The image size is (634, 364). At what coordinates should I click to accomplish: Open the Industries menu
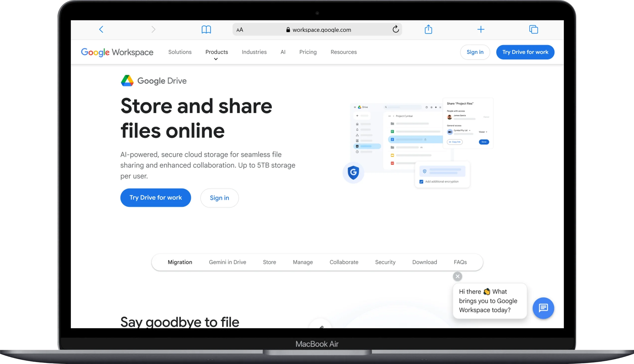[254, 52]
